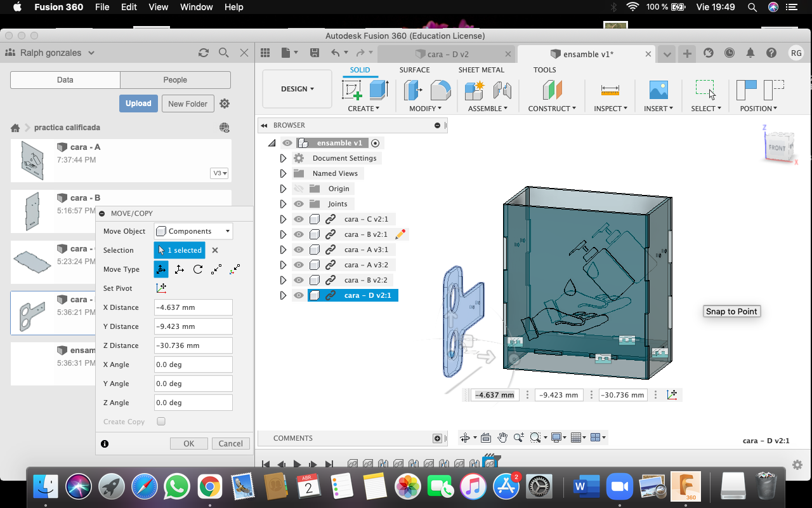The width and height of the screenshot is (812, 508).
Task: Expand the Origin folder node
Action: [284, 189]
